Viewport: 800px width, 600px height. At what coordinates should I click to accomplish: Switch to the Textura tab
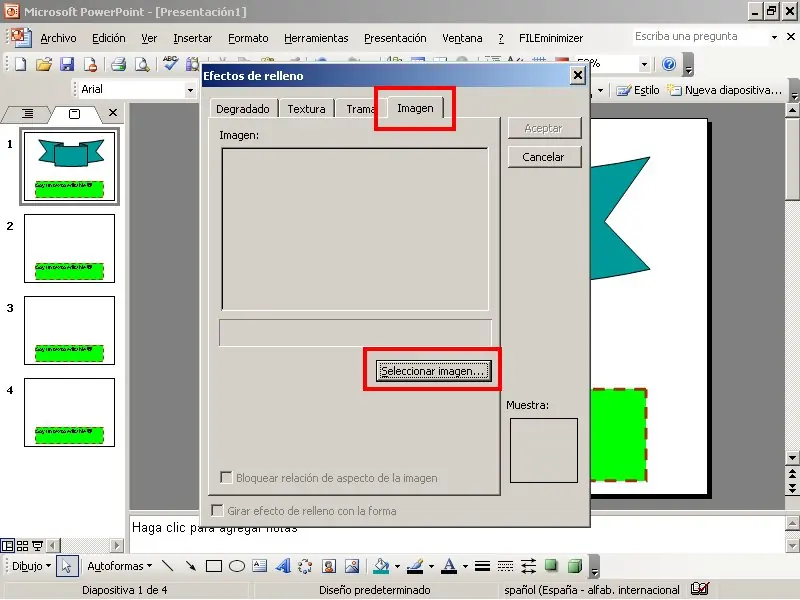click(x=307, y=109)
